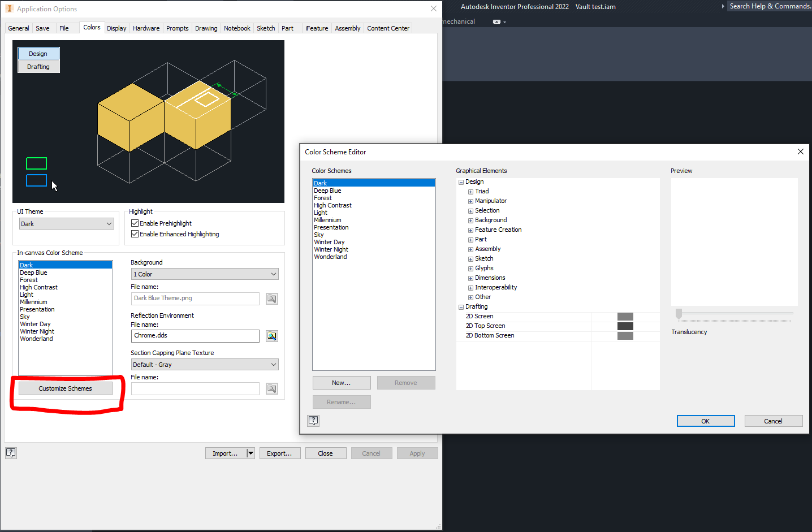This screenshot has width=812, height=532.
Task: Click the Customize Schemes button
Action: pyautogui.click(x=65, y=388)
